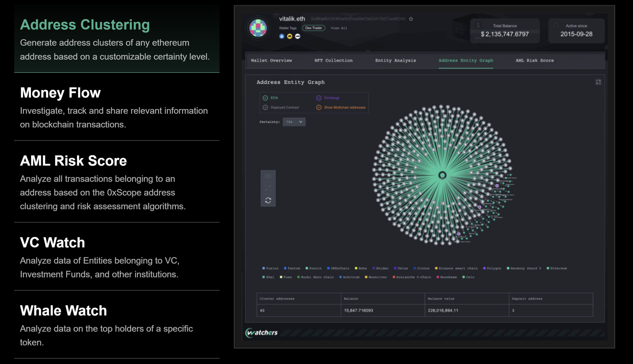The width and height of the screenshot is (633, 364).
Task: Toggle the Exchange filter checkbox
Action: click(x=319, y=98)
